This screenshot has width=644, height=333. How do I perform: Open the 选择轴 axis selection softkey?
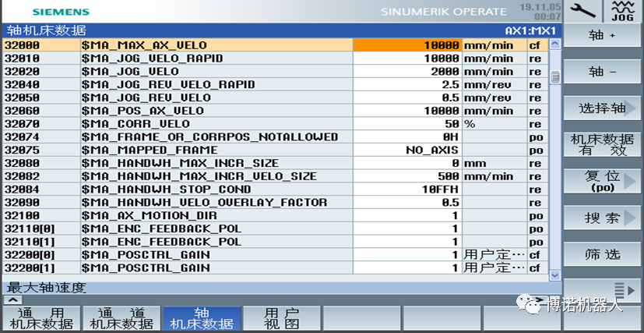pos(602,108)
